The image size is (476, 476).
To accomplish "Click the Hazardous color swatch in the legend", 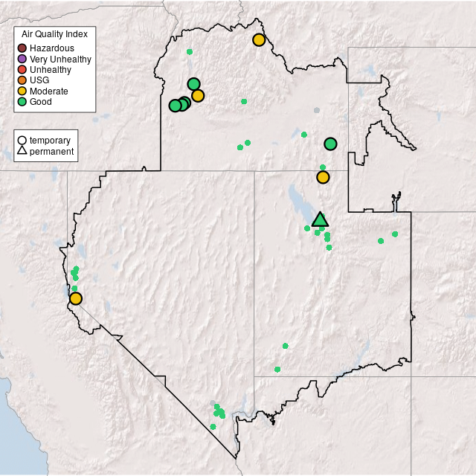I will coord(22,48).
